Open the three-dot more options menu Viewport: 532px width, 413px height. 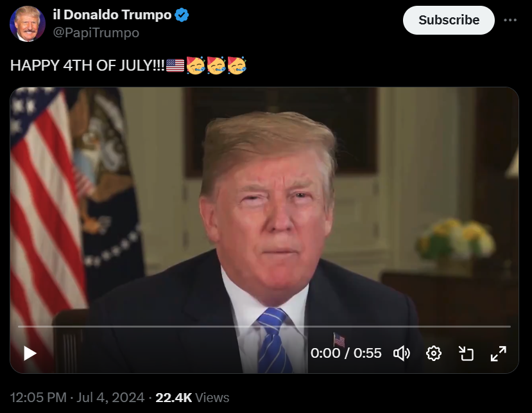(510, 20)
